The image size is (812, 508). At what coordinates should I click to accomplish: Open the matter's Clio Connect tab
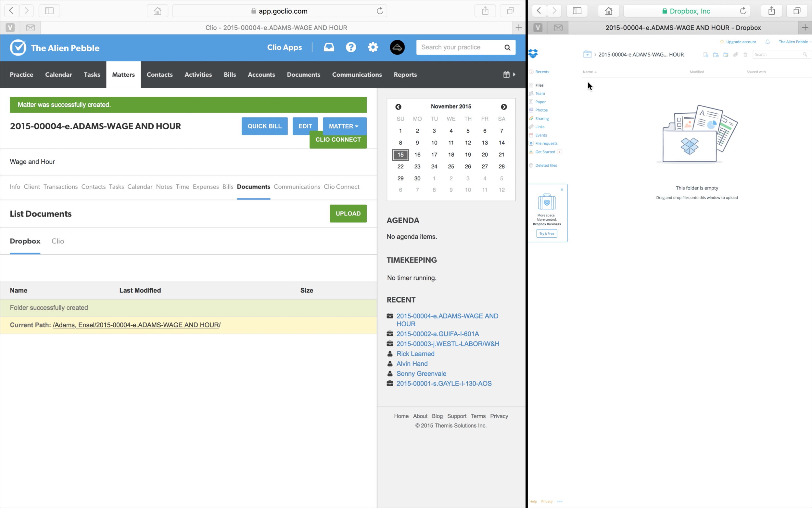341,187
